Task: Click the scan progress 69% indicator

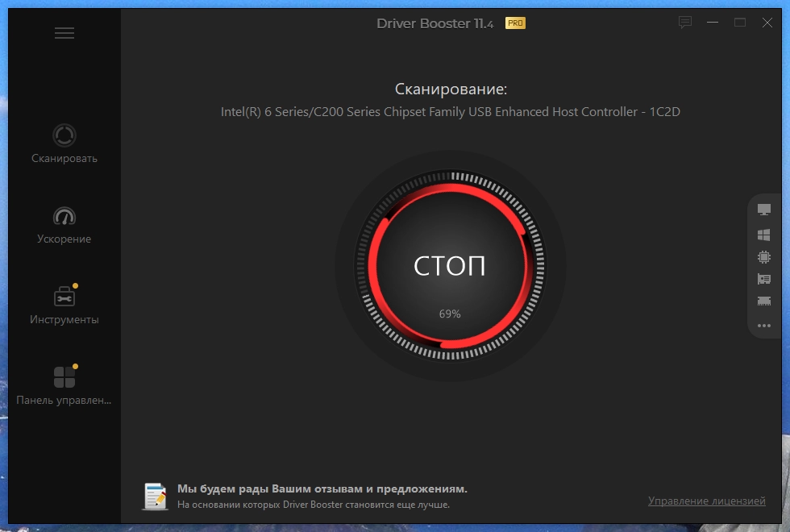Action: point(450,314)
